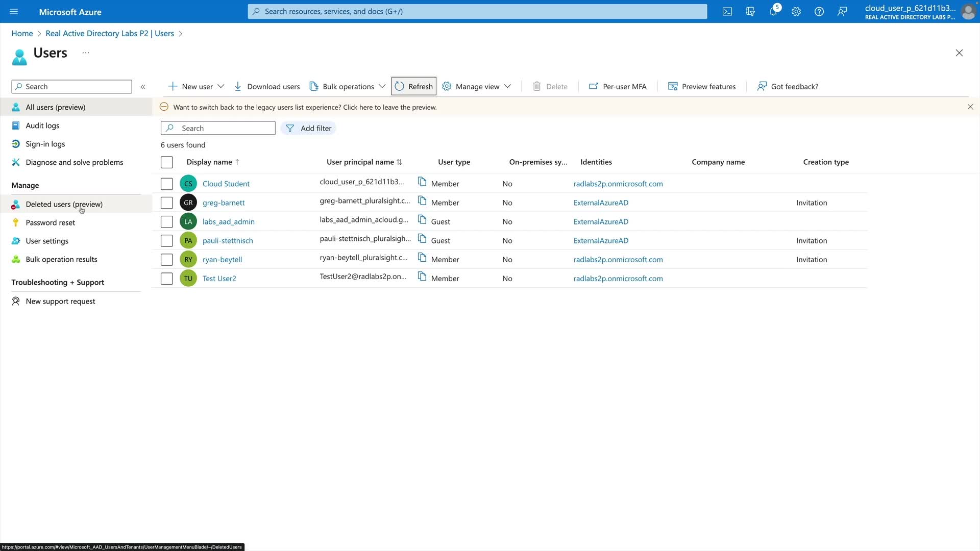Viewport: 980px width, 551px height.
Task: Open Cloud Shell from the top bar
Action: pos(727,11)
